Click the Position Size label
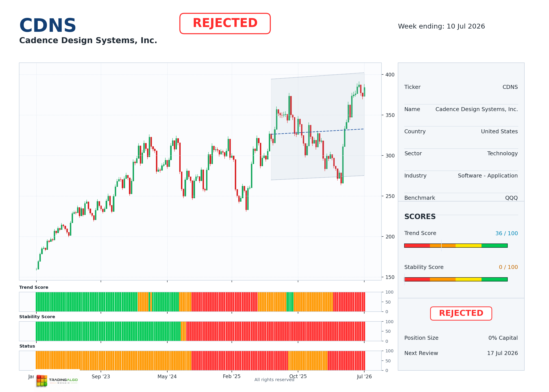 click(x=421, y=338)
